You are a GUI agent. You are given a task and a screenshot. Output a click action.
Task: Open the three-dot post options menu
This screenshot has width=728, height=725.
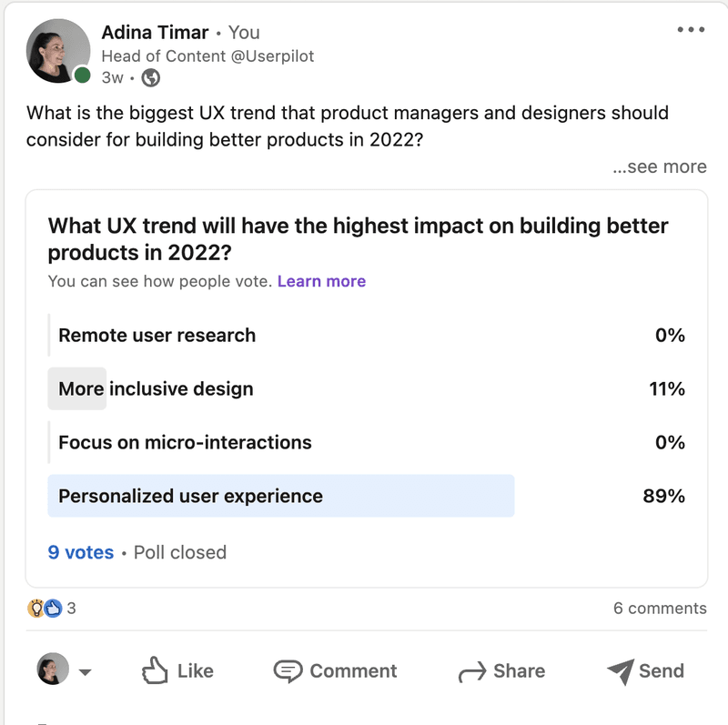[691, 30]
